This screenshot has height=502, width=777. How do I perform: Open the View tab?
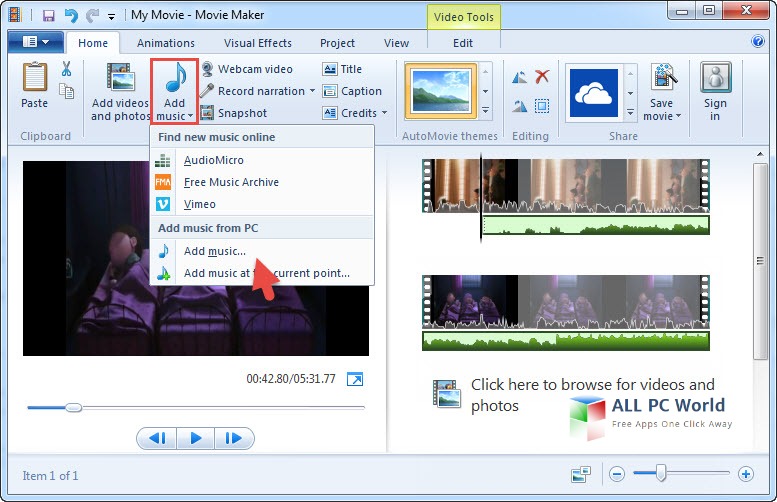pyautogui.click(x=396, y=43)
